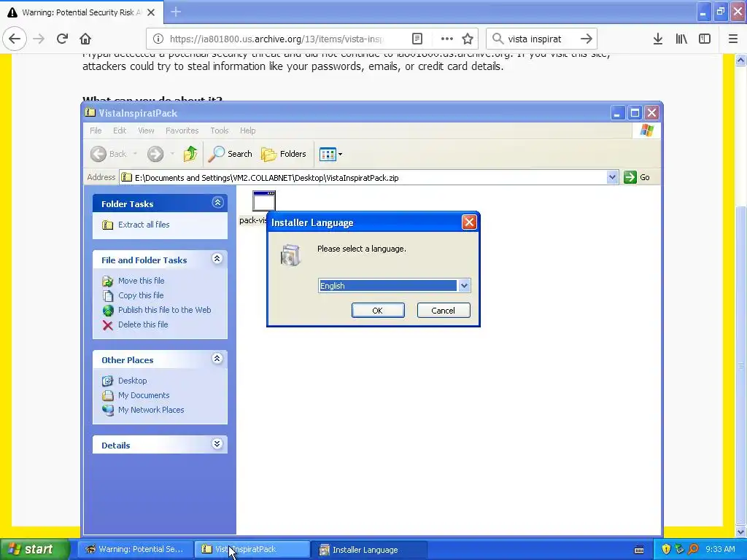Click the Firefox URL address field
The image size is (747, 560).
(x=276, y=39)
